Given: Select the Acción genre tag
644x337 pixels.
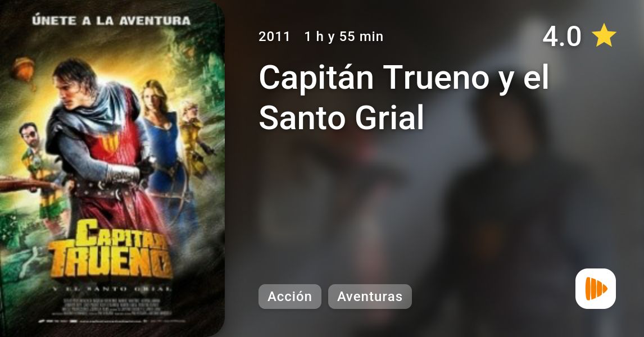Looking at the screenshot, I should [289, 297].
